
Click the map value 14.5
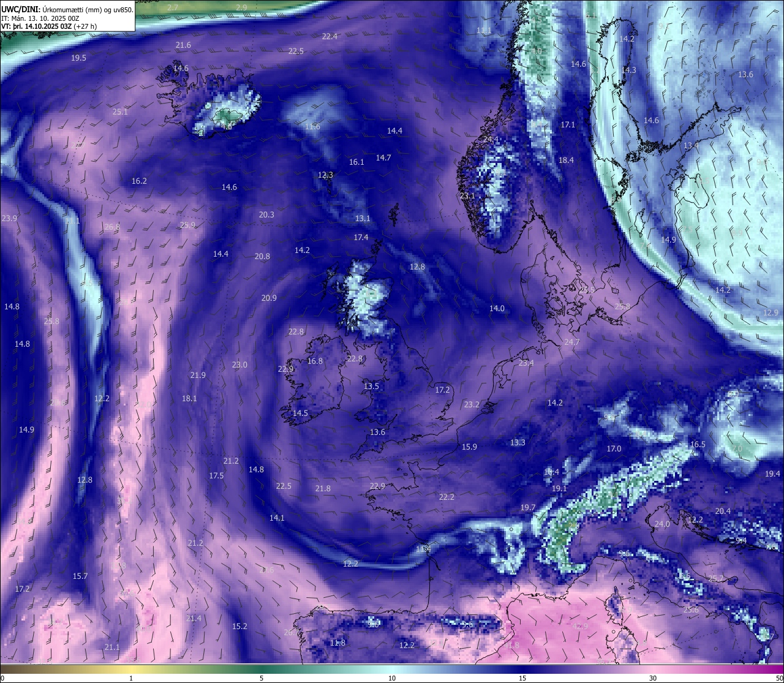point(300,413)
